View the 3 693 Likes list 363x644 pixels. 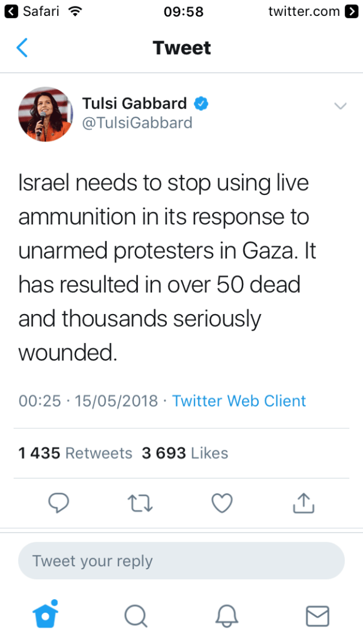click(x=184, y=453)
